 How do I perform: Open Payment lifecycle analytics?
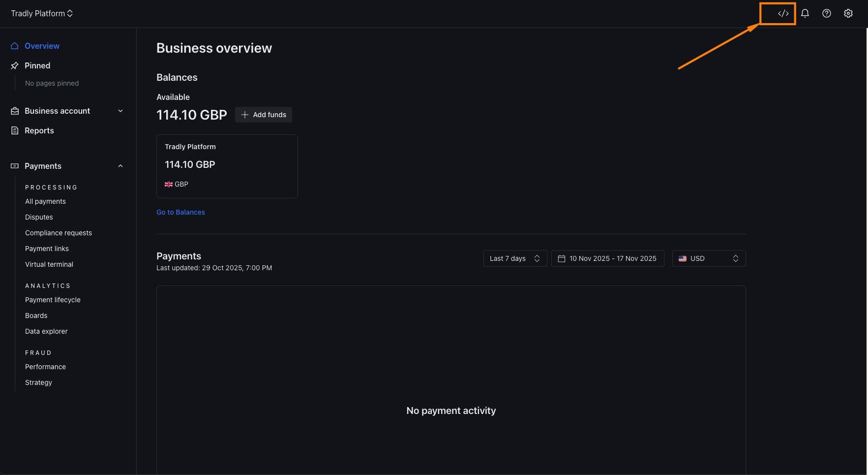[53, 300]
